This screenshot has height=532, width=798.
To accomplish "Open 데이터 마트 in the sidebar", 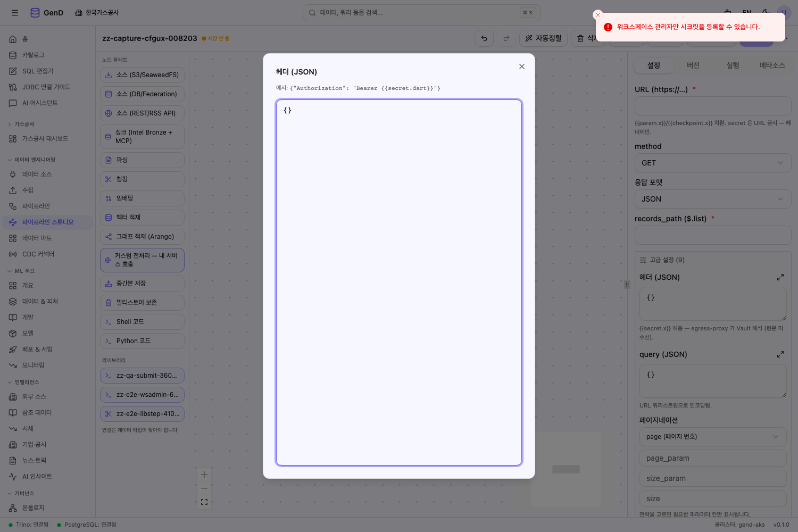I will pos(48,238).
